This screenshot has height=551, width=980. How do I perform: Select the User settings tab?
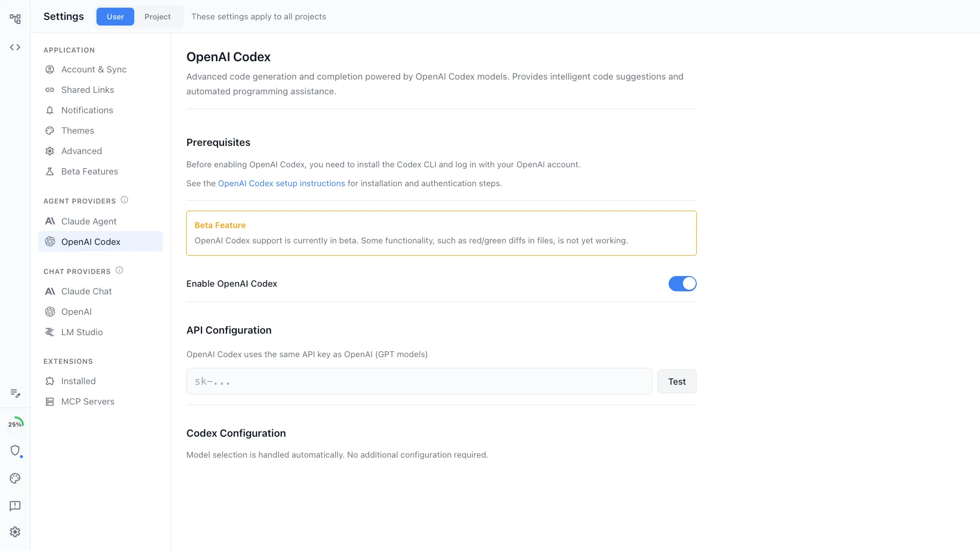(115, 17)
